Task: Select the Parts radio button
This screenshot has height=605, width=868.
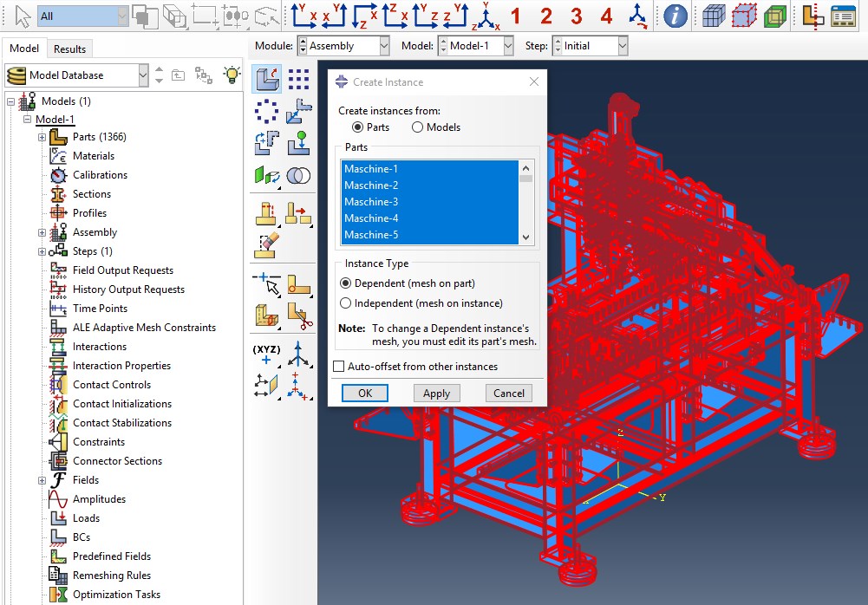Action: (357, 127)
